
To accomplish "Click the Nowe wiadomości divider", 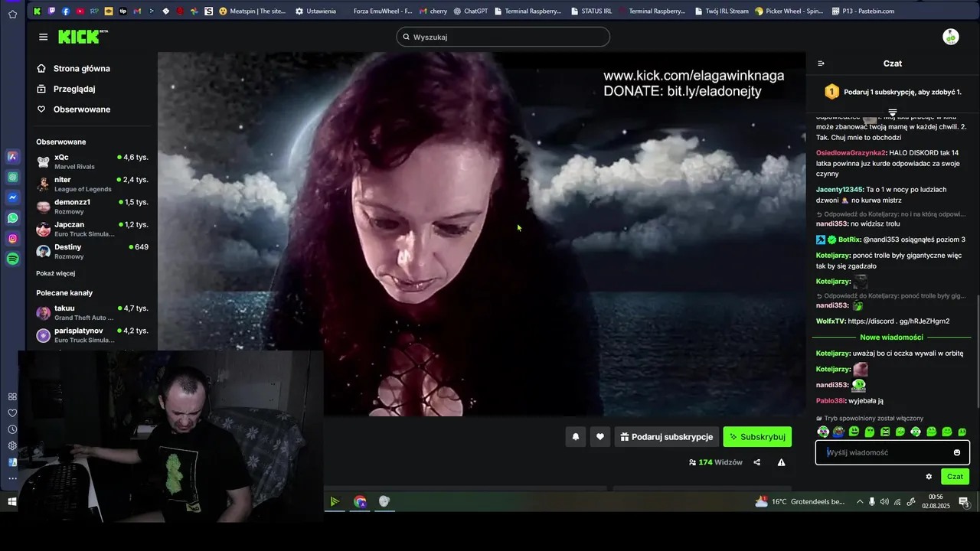I will pos(891,337).
